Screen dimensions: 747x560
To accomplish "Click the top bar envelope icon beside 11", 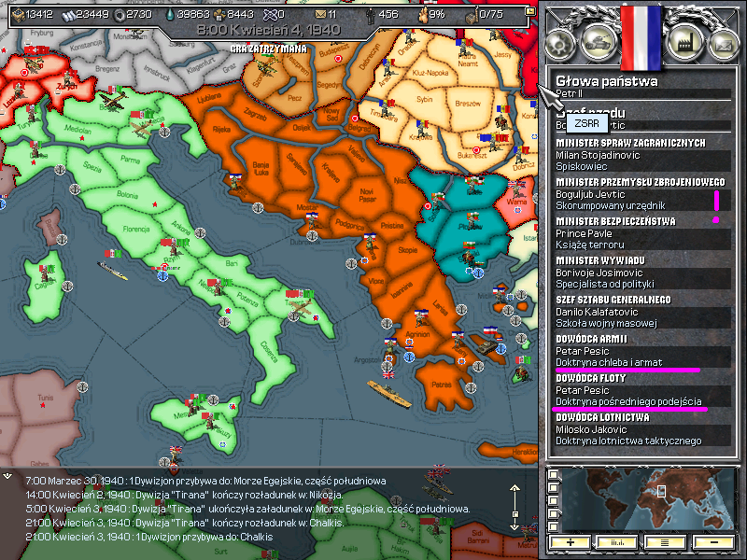I will click(321, 15).
